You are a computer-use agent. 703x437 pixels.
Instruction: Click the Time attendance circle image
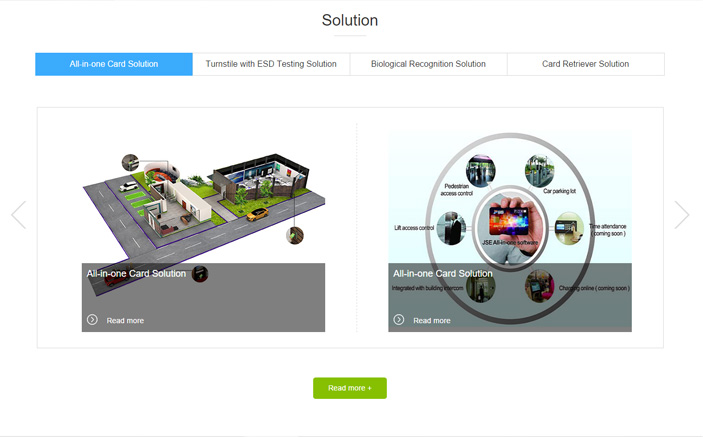[569, 228]
